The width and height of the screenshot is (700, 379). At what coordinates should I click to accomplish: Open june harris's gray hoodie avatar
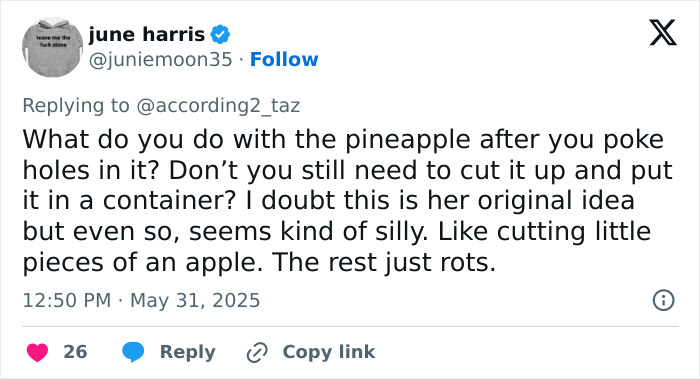point(53,47)
